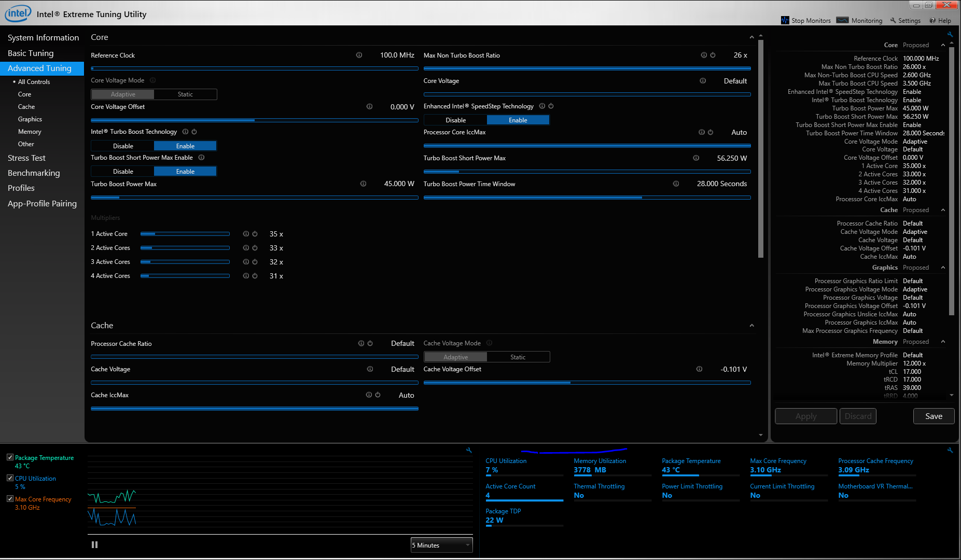This screenshot has width=961, height=560.
Task: Disable Intel Turbo Boost Technology
Action: [x=123, y=146]
